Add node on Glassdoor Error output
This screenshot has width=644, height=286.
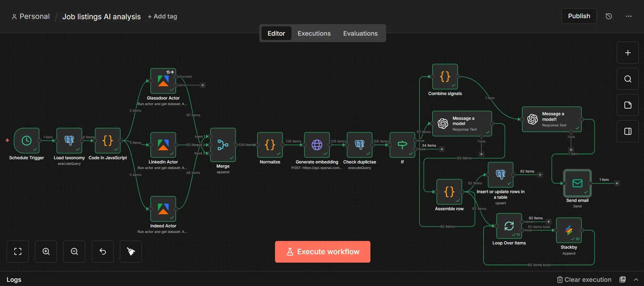pos(203,85)
